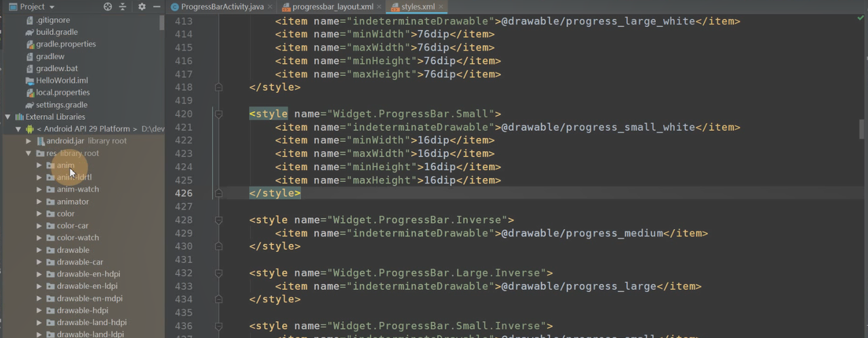
Task: Select gradlew.bat file
Action: (57, 68)
